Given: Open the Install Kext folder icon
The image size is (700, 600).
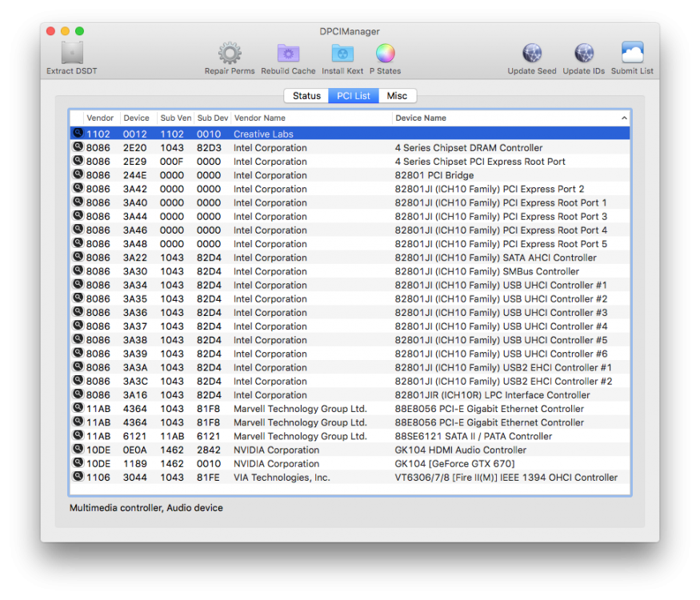Looking at the screenshot, I should [x=342, y=53].
